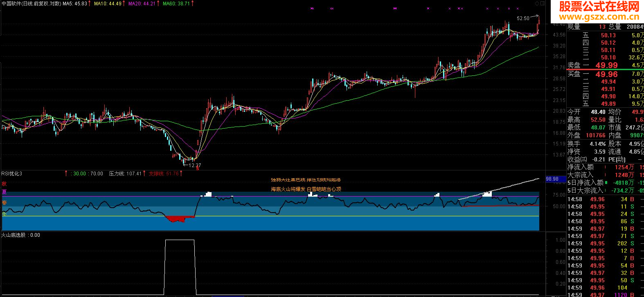Click the 净流入额 row
This screenshot has height=297, width=644.
point(605,167)
